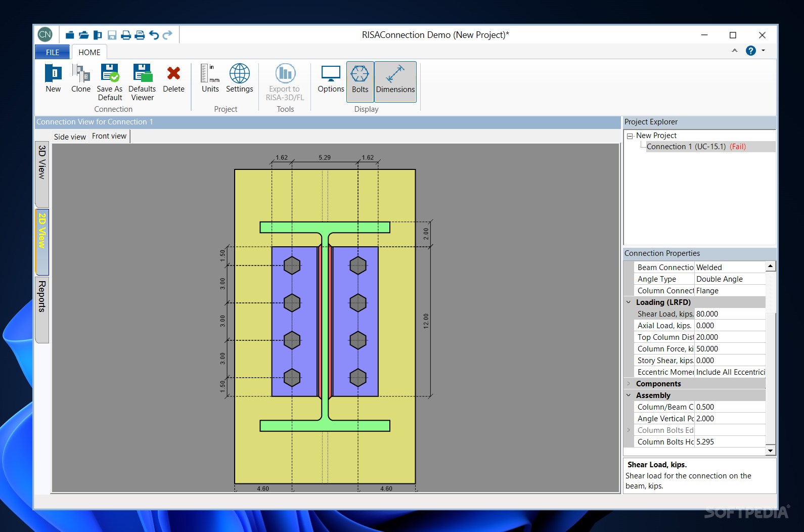Edit Column/Beam C value 0.500

click(730, 407)
